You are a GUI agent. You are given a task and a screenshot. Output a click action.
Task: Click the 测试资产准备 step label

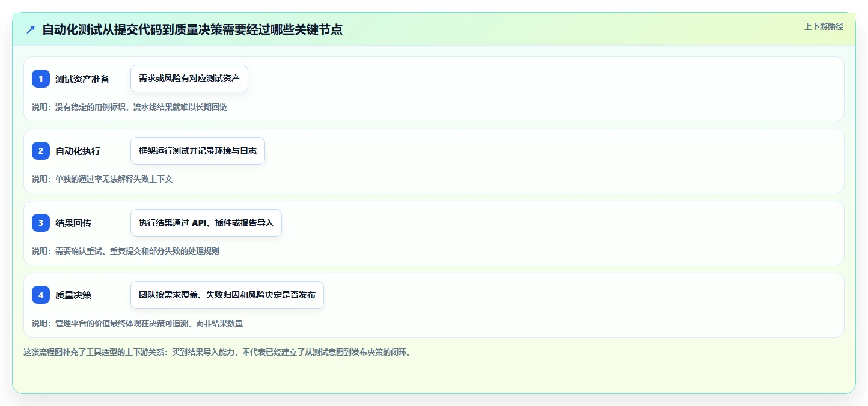[82, 79]
